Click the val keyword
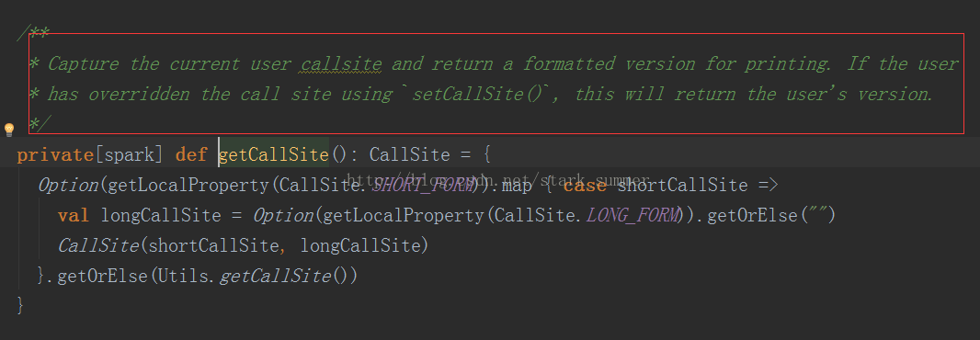 pyautogui.click(x=74, y=216)
